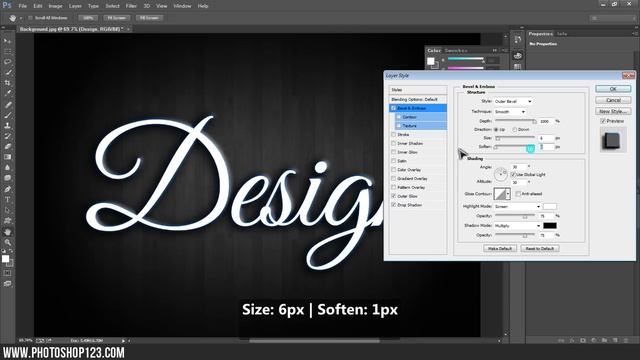
Task: Select the Gradient tool
Action: [x=7, y=157]
